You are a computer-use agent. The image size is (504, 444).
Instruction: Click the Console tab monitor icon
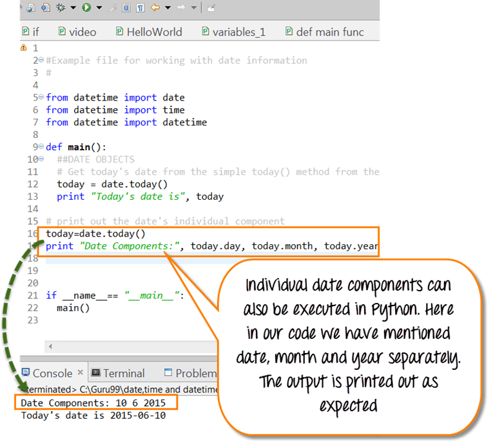(26, 372)
